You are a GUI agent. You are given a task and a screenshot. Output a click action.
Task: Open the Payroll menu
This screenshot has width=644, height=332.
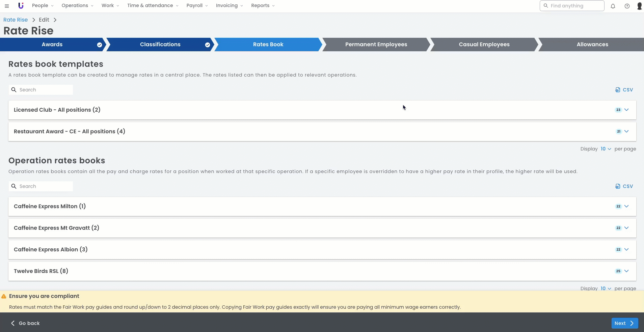(197, 6)
